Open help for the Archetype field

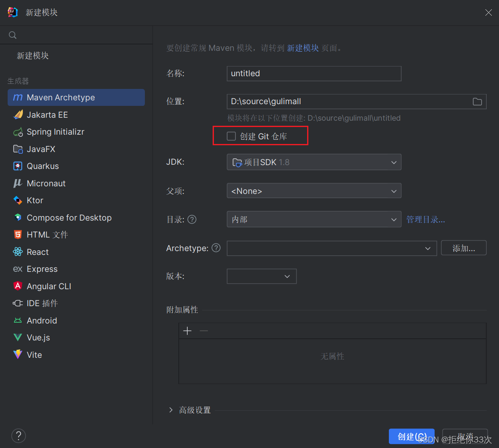pyautogui.click(x=216, y=248)
